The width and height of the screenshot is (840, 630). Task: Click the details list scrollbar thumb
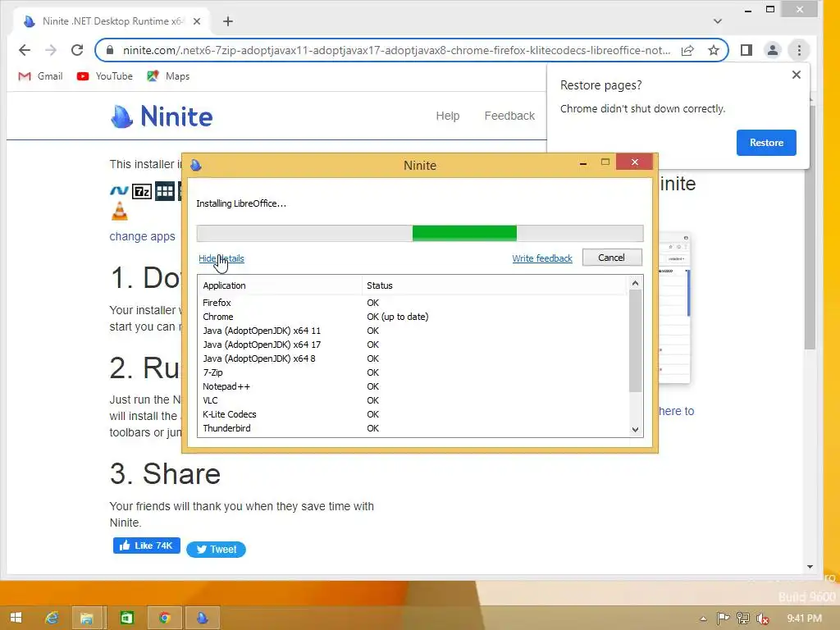pyautogui.click(x=636, y=341)
